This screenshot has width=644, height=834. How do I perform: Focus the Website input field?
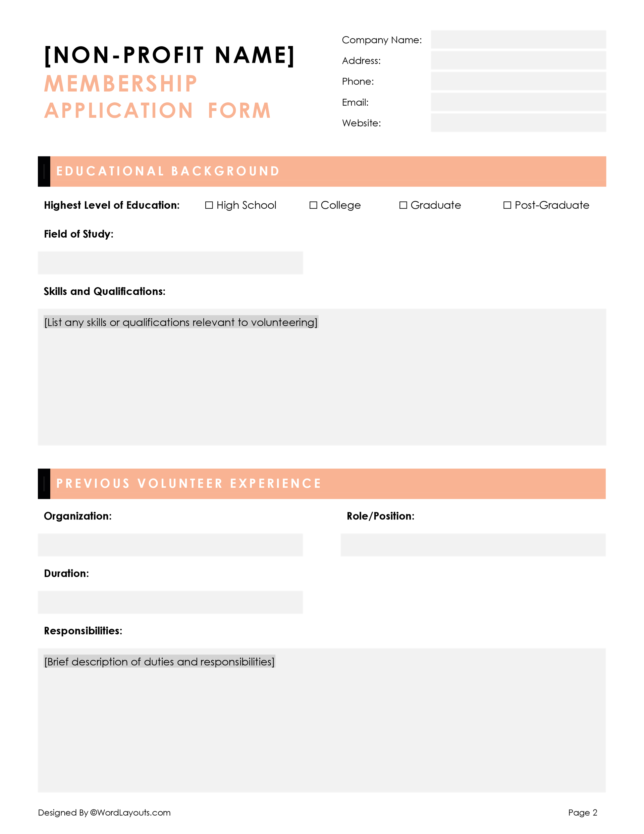[518, 123]
